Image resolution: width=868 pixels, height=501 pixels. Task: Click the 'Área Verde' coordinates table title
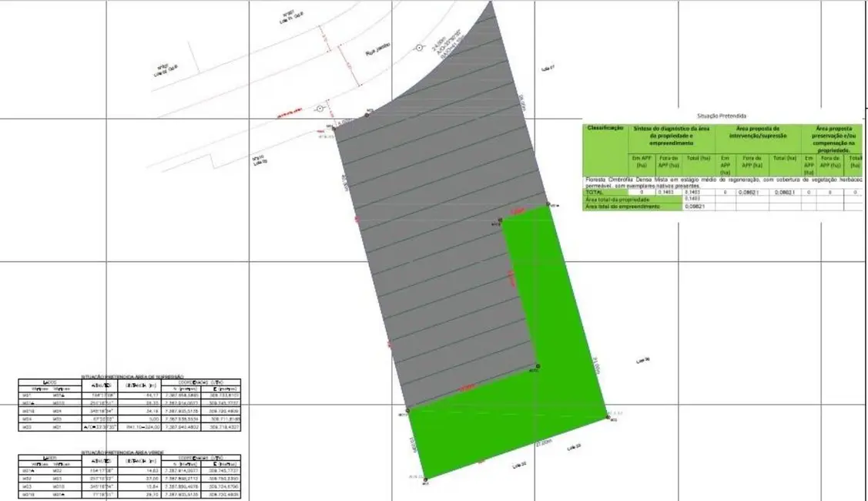click(x=128, y=453)
